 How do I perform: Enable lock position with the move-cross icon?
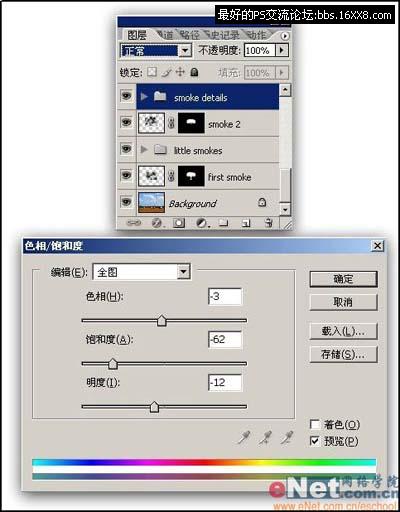(x=180, y=72)
